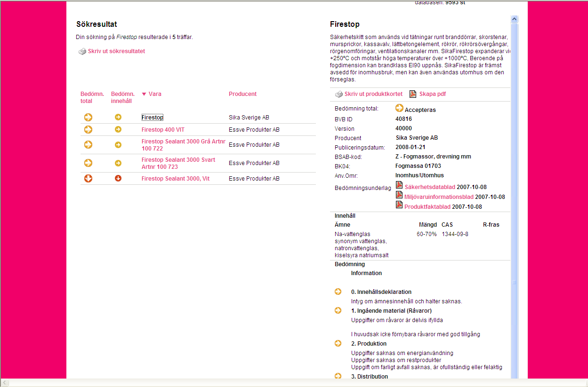The image size is (588, 387).
Task: Click the arrow icon beside 0. Innehållsdeklaration
Action: click(x=338, y=292)
